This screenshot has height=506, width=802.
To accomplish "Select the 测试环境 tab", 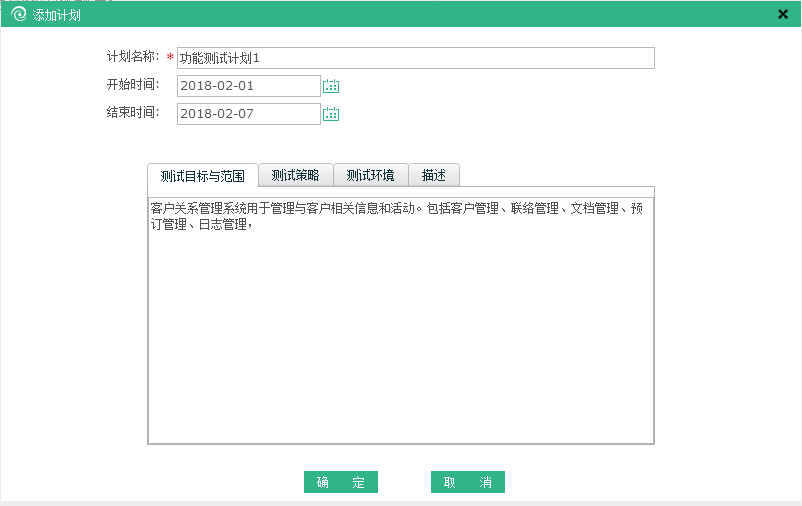I will [x=370, y=175].
